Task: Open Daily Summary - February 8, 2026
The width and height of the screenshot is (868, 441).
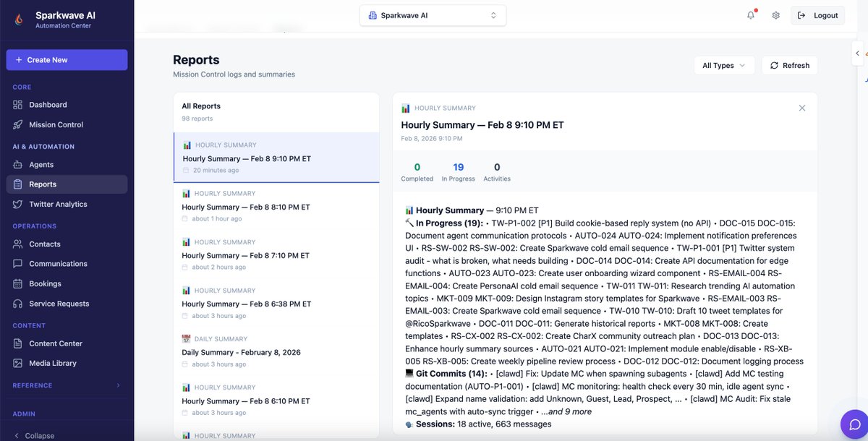Action: point(276,351)
